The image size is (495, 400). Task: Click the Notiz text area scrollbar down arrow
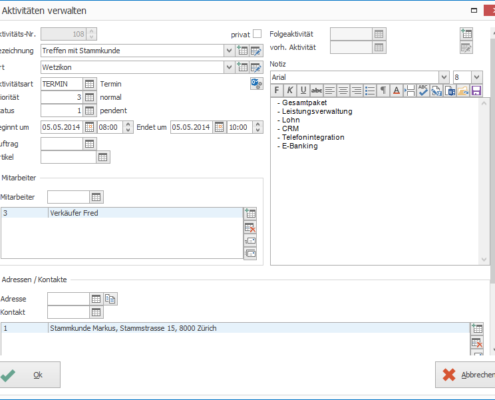(x=484, y=260)
